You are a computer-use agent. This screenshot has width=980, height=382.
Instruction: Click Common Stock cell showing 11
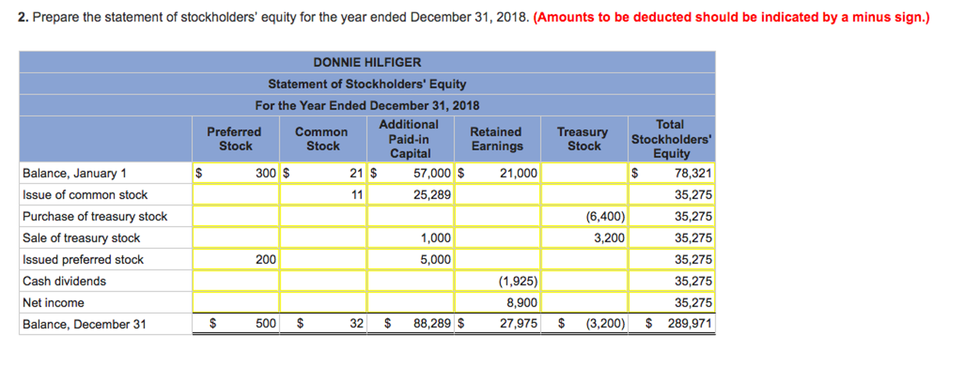323,195
